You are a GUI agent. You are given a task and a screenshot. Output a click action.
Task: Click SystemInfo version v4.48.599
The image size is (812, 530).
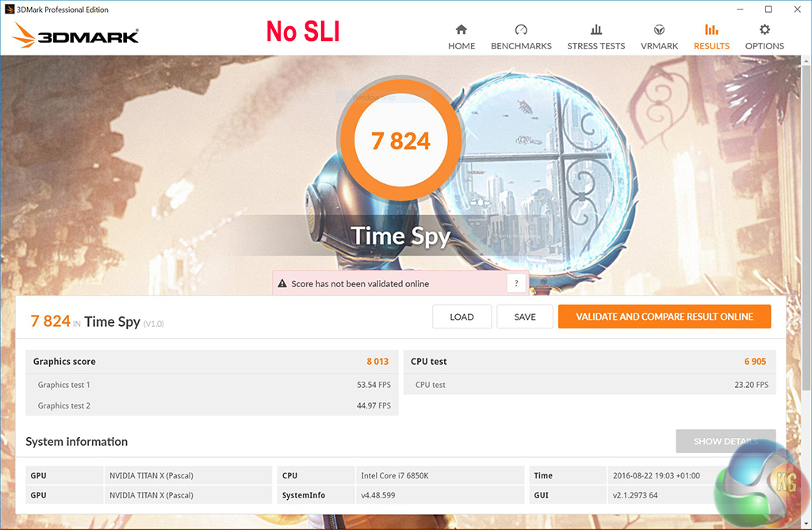378,495
